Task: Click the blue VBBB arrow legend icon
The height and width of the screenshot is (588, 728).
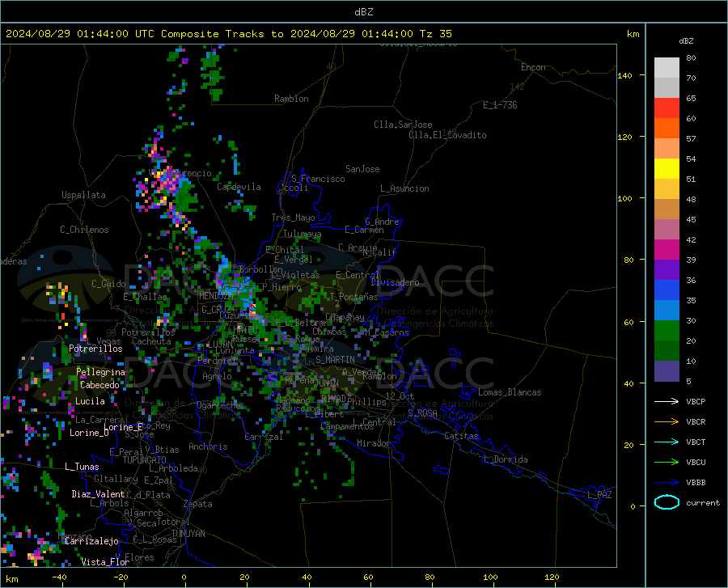Action: tap(667, 482)
